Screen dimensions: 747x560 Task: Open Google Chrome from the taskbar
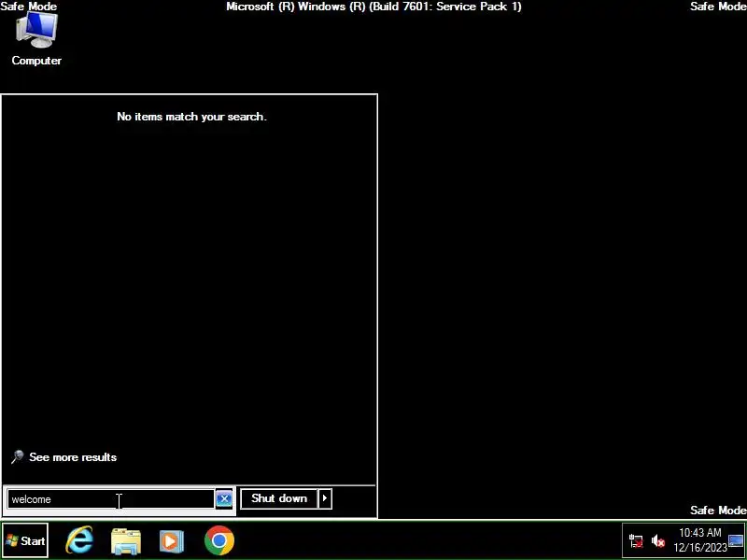(x=219, y=540)
